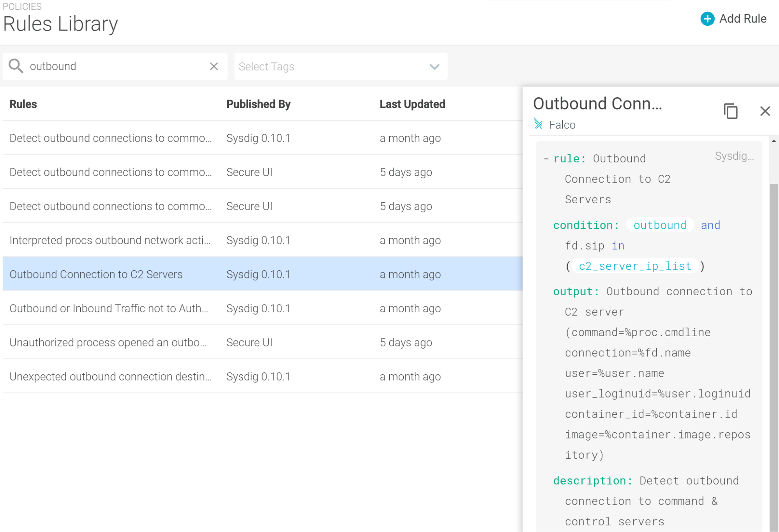This screenshot has width=779, height=532.
Task: Click the Outbound Conn... panel title
Action: tap(597, 104)
